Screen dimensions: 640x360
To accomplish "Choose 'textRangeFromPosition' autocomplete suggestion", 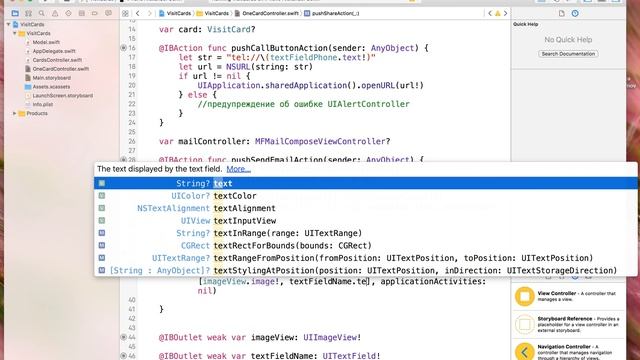I will (366, 258).
